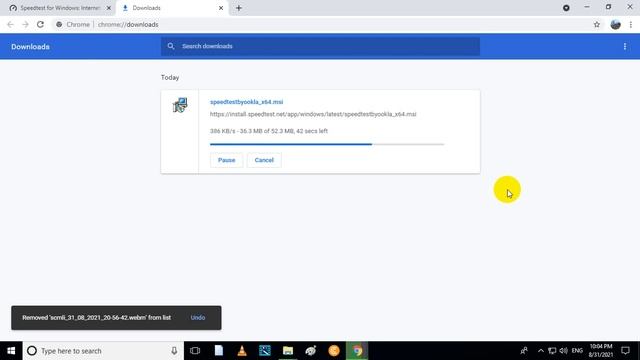The height and width of the screenshot is (360, 640).
Task: Click the msi installer file icon
Action: pos(180,105)
